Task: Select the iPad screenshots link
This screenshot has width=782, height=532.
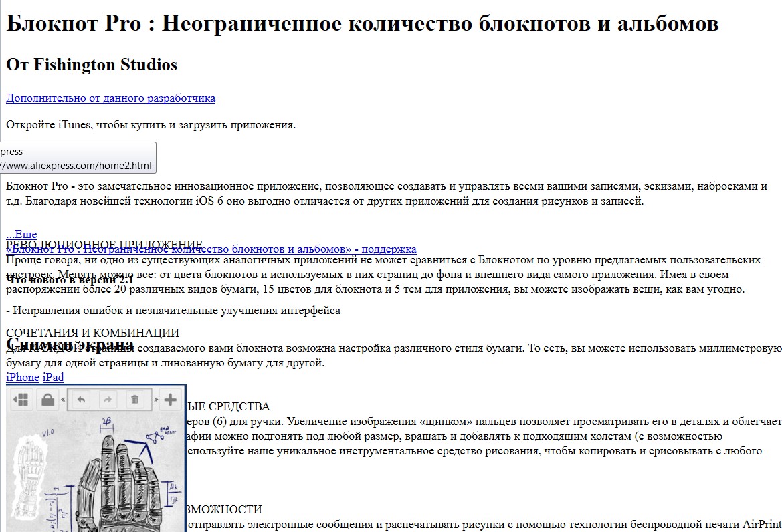Action: coord(54,377)
